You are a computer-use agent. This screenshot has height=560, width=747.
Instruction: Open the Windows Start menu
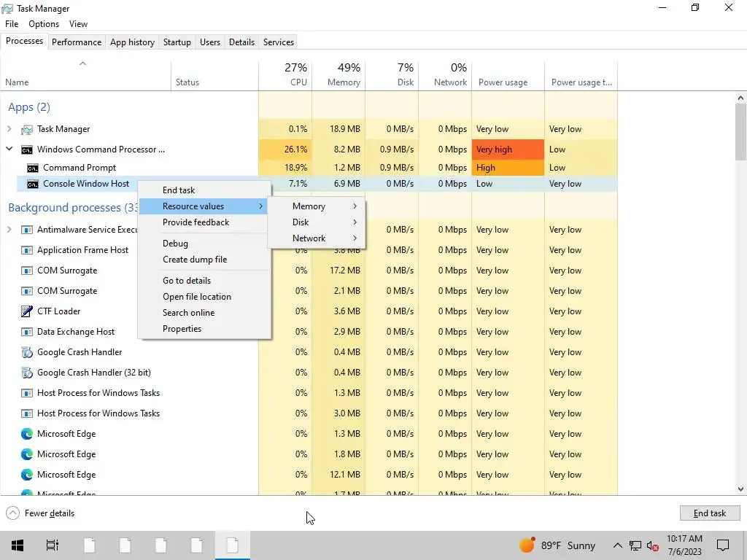[x=18, y=545]
